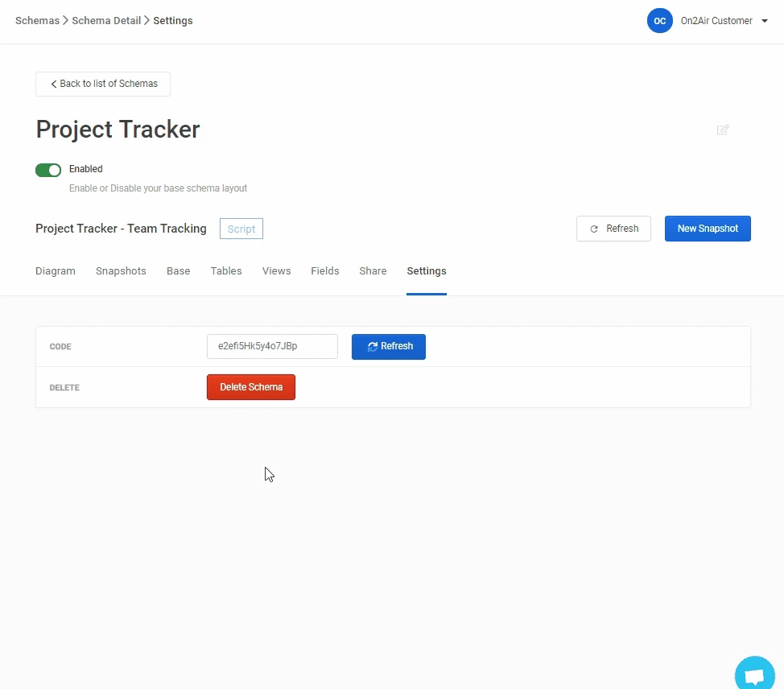Click the blue Refresh code button
The image size is (784, 689).
[389, 347]
